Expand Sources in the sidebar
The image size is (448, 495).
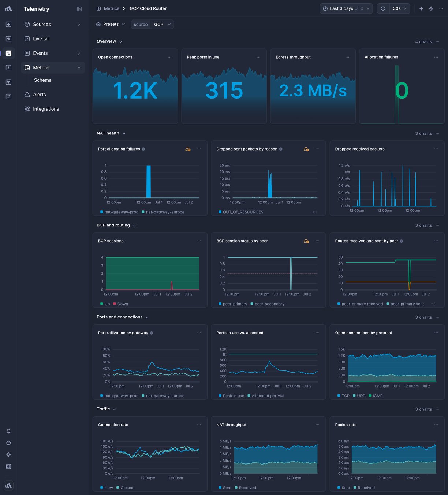point(53,24)
